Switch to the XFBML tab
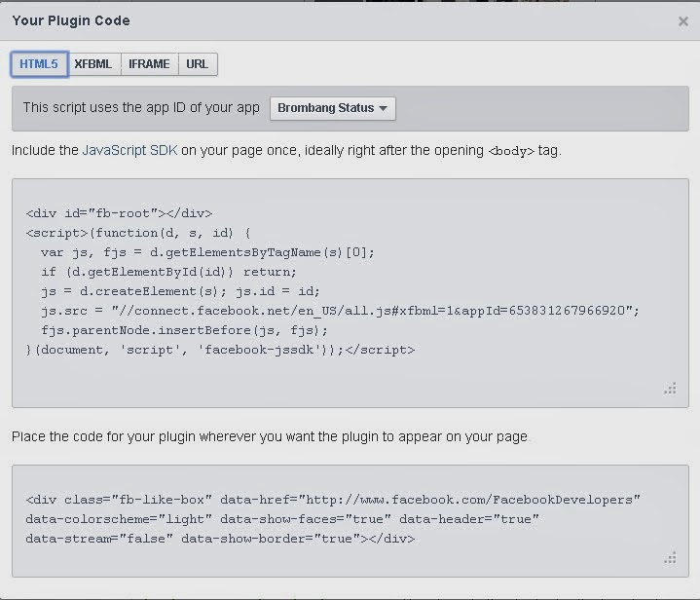The height and width of the screenshot is (600, 700). point(93,64)
